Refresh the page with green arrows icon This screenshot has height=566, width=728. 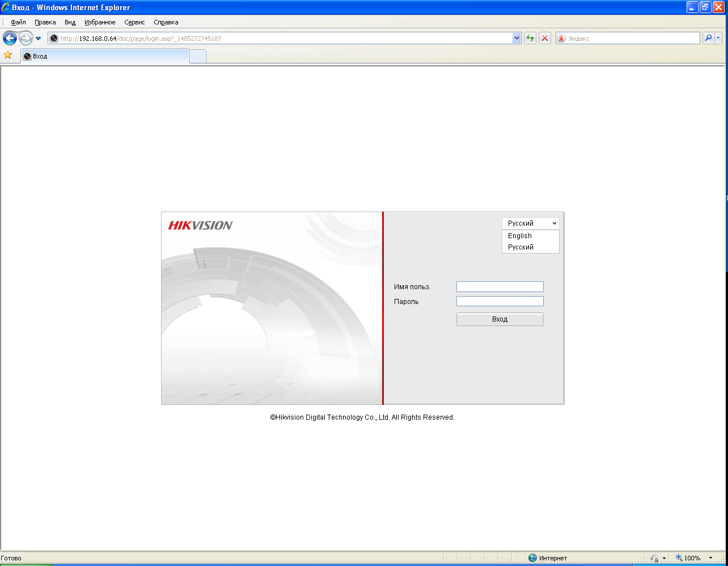coord(530,38)
